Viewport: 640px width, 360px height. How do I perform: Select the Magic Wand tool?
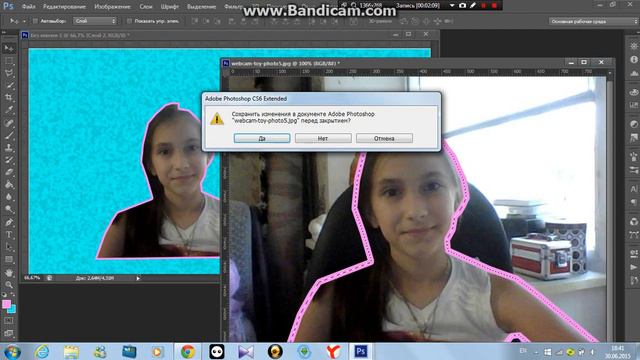[9, 85]
